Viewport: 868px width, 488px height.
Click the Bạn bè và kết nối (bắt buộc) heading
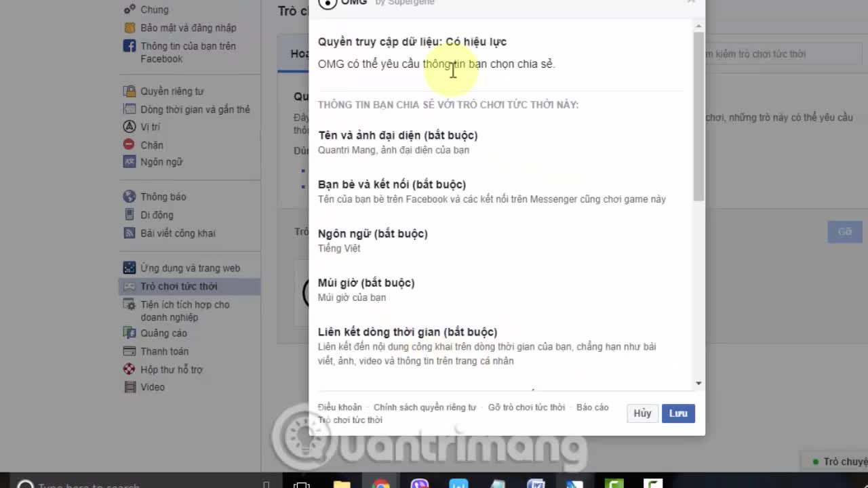(x=392, y=184)
